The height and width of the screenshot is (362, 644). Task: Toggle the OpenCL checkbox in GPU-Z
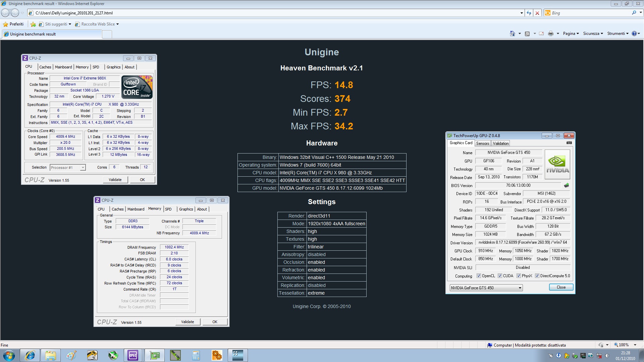[x=479, y=276]
